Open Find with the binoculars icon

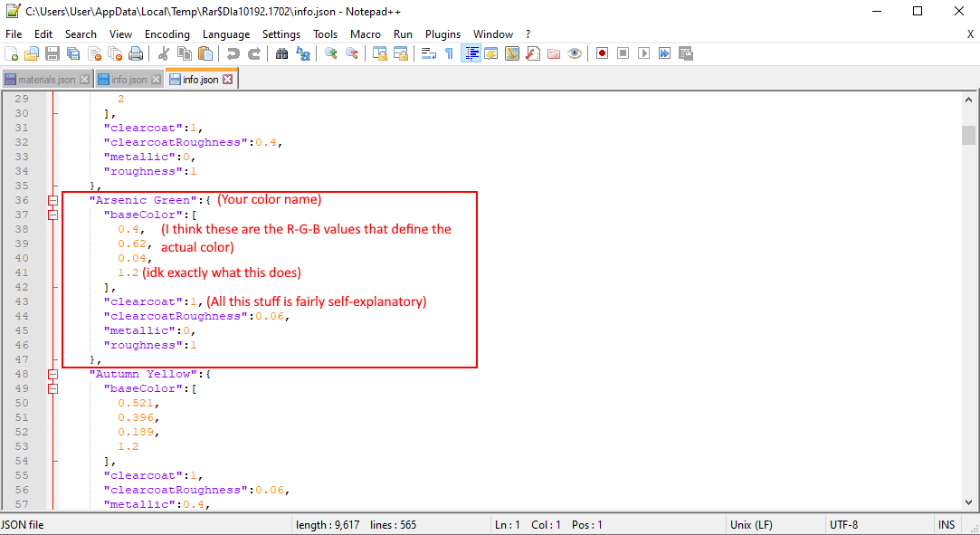pyautogui.click(x=282, y=53)
